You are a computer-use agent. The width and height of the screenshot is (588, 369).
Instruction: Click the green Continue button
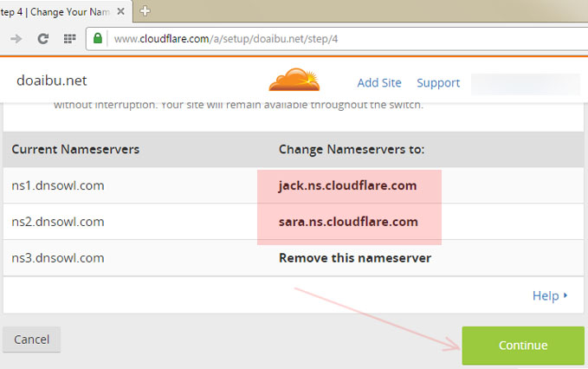[523, 346]
